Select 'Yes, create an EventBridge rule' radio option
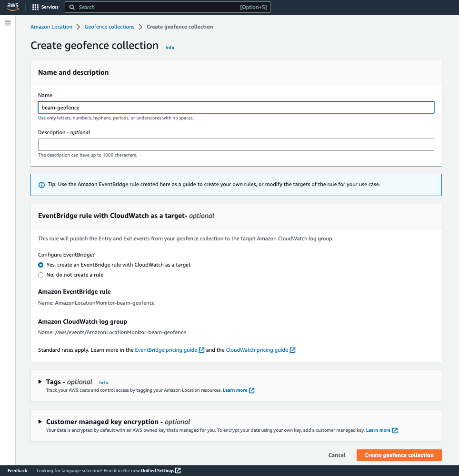Image resolution: width=459 pixels, height=476 pixels. click(x=40, y=265)
